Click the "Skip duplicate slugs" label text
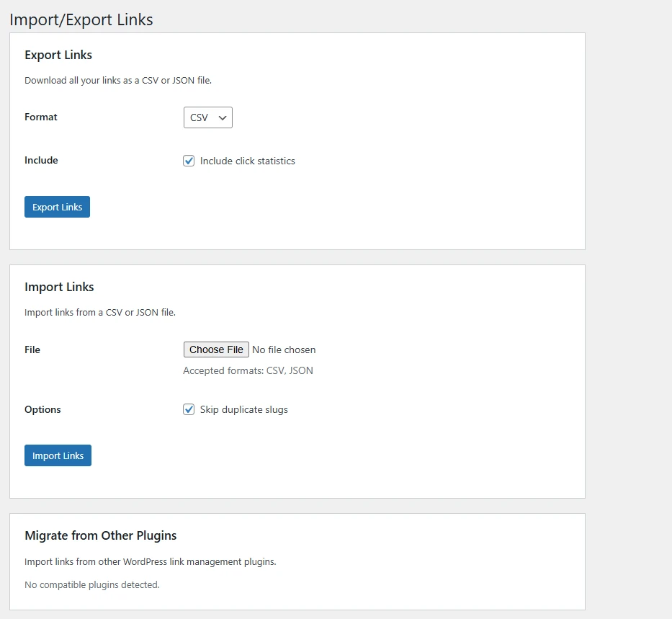The image size is (672, 619). (x=243, y=409)
